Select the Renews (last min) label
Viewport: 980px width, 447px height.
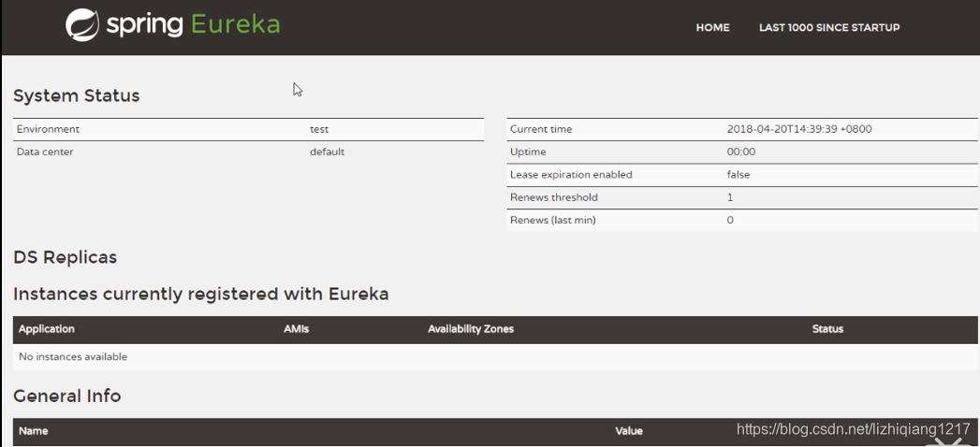[x=552, y=220]
